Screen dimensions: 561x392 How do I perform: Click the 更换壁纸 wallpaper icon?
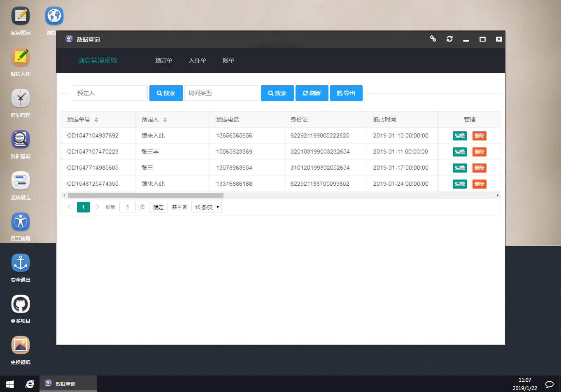click(x=21, y=346)
